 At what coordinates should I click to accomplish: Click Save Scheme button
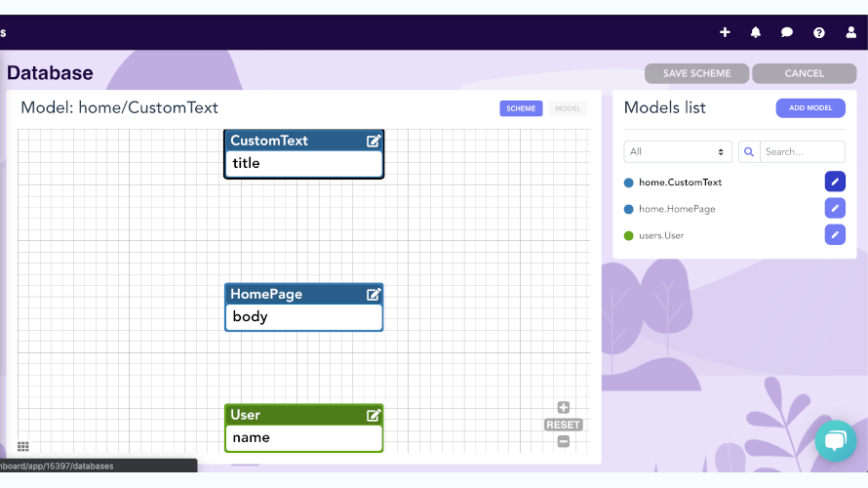click(697, 73)
